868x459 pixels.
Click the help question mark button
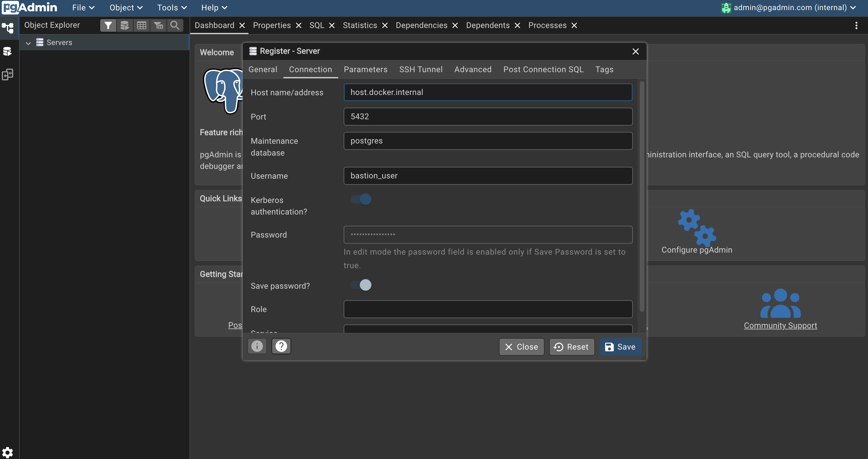281,346
